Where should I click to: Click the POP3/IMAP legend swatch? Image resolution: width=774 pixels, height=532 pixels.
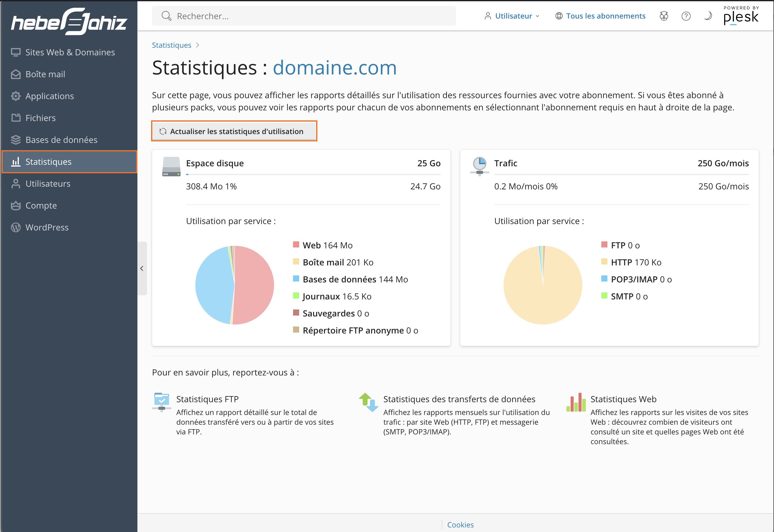[x=604, y=278]
